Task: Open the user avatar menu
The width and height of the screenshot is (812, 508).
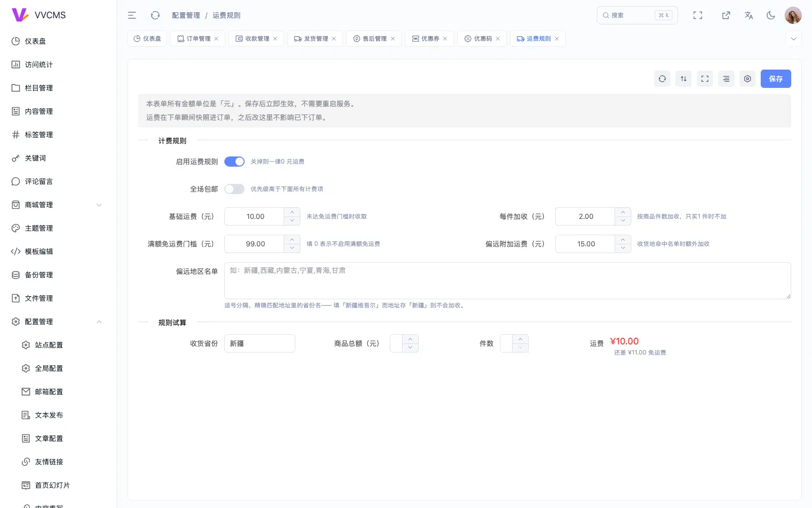Action: [x=793, y=15]
